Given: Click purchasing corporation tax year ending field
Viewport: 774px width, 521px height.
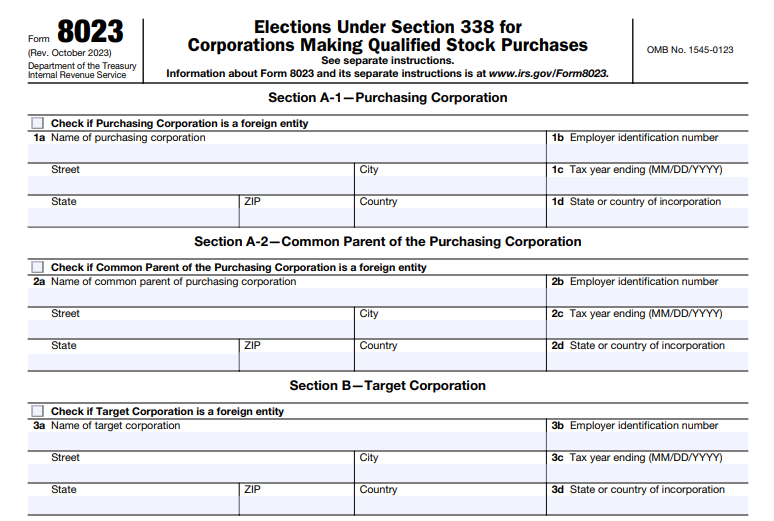Looking at the screenshot, I should [647, 185].
